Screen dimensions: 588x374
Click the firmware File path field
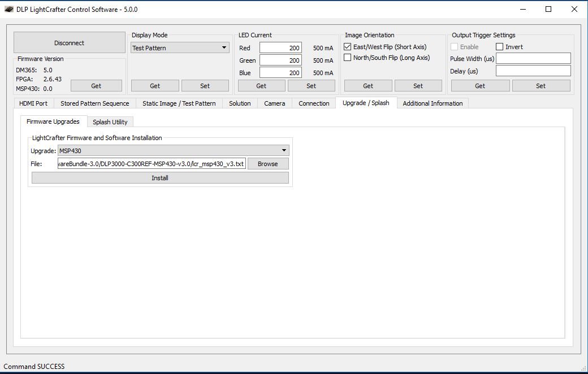[x=152, y=164]
